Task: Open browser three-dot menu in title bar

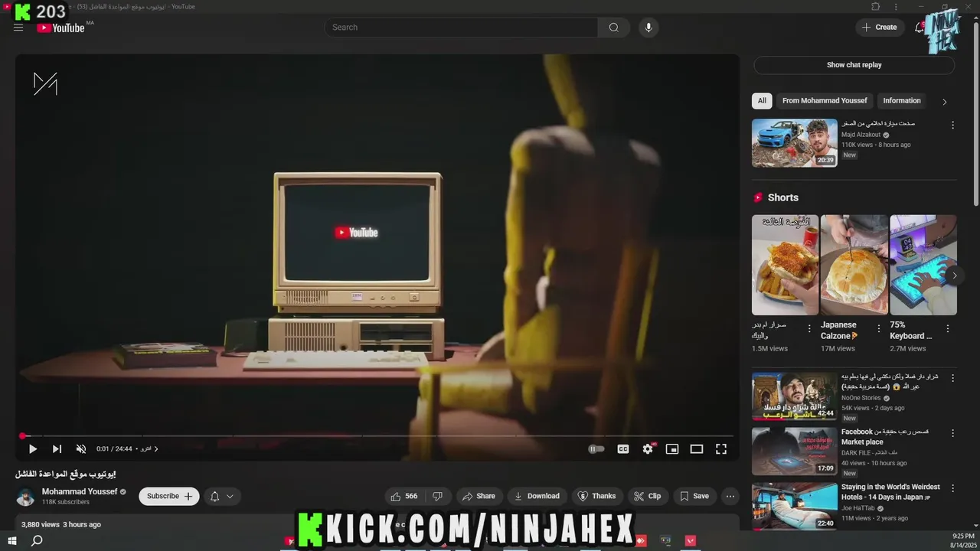Action: click(x=896, y=7)
